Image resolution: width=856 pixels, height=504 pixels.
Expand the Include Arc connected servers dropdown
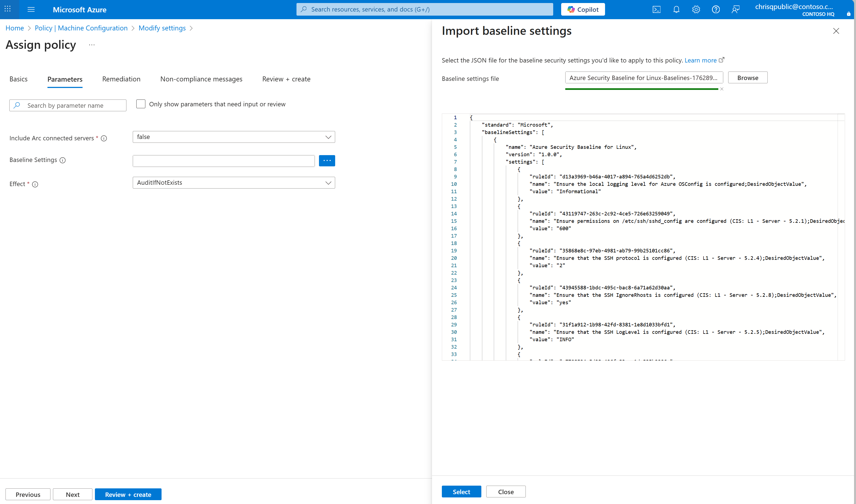coord(233,137)
